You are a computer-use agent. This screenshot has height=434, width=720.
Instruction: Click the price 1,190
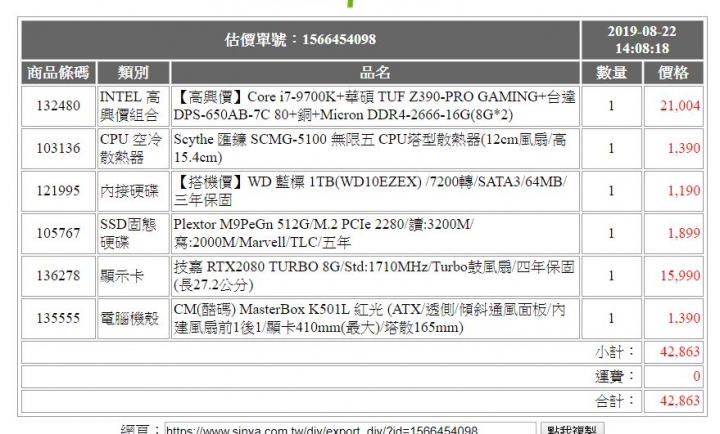coord(684,191)
